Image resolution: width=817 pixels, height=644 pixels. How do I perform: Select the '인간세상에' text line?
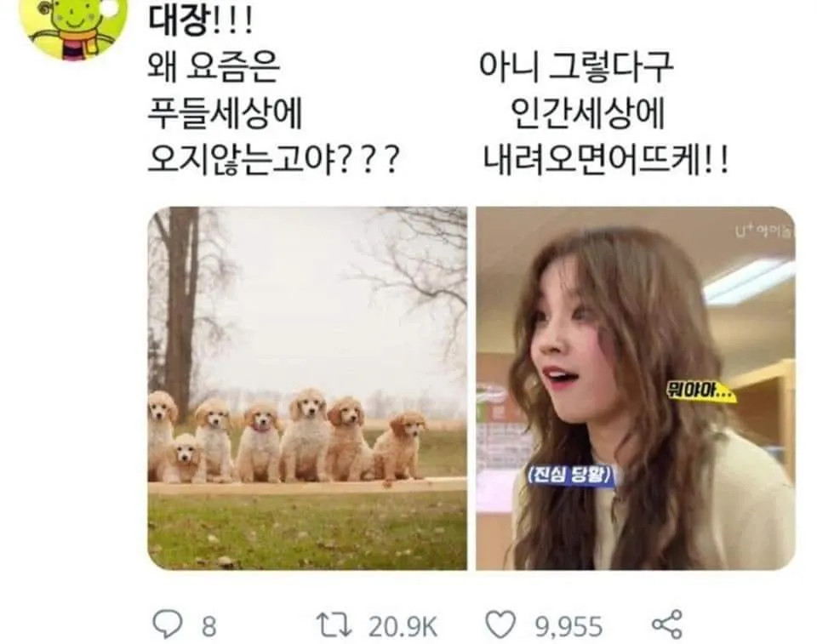pos(587,113)
